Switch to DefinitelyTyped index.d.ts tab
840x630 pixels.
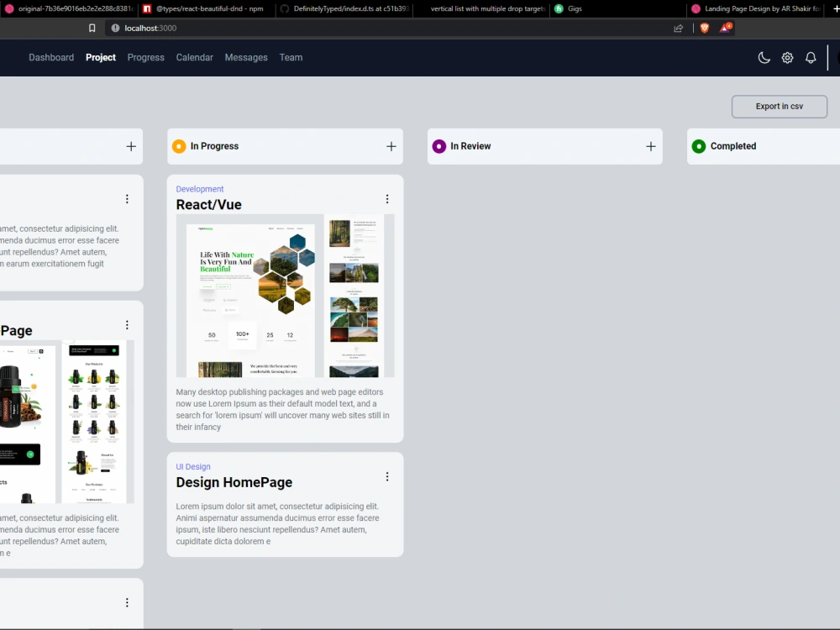tap(344, 8)
